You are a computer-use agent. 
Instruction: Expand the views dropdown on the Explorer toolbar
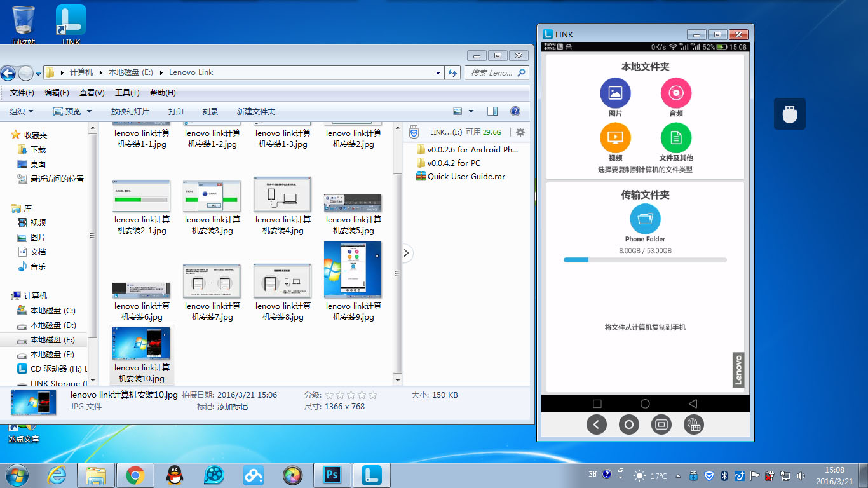click(471, 111)
